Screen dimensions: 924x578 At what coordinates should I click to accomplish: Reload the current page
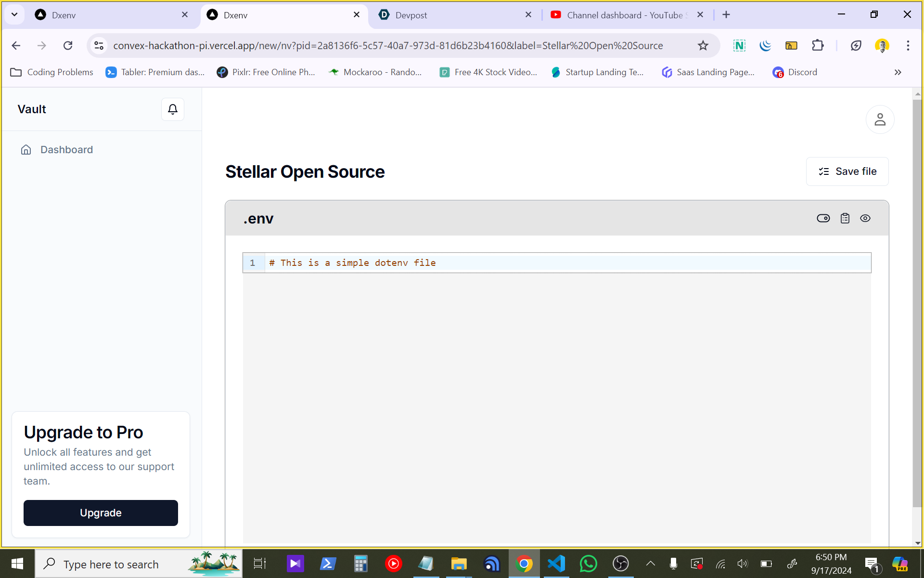pos(68,45)
